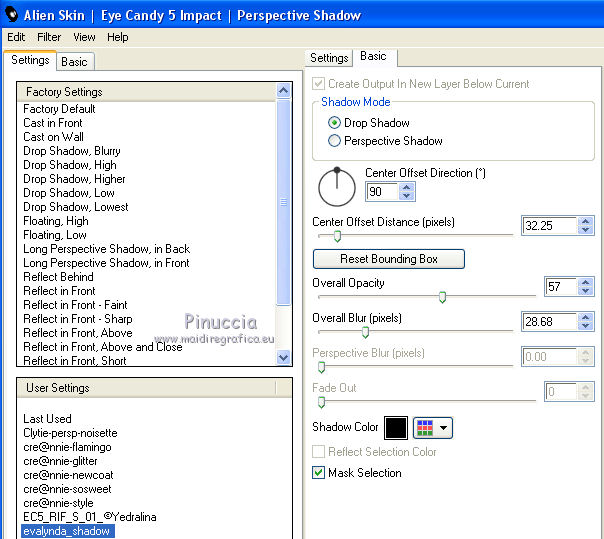This screenshot has width=604, height=539.
Task: Select Long Perspective Shadow, in Back preset
Action: [x=106, y=249]
